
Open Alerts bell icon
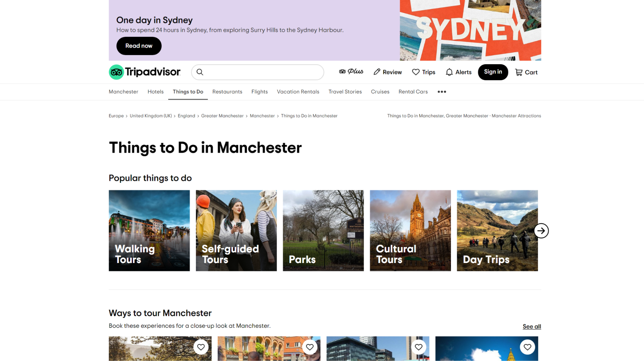(449, 72)
